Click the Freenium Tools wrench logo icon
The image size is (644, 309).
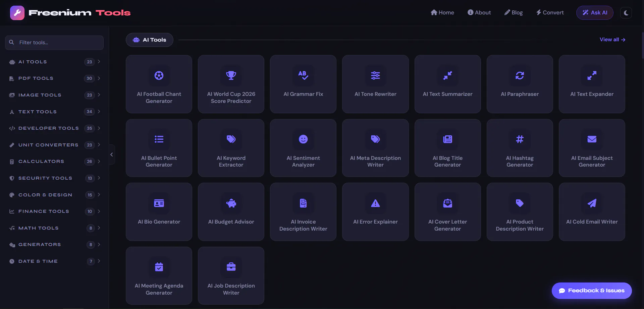17,13
